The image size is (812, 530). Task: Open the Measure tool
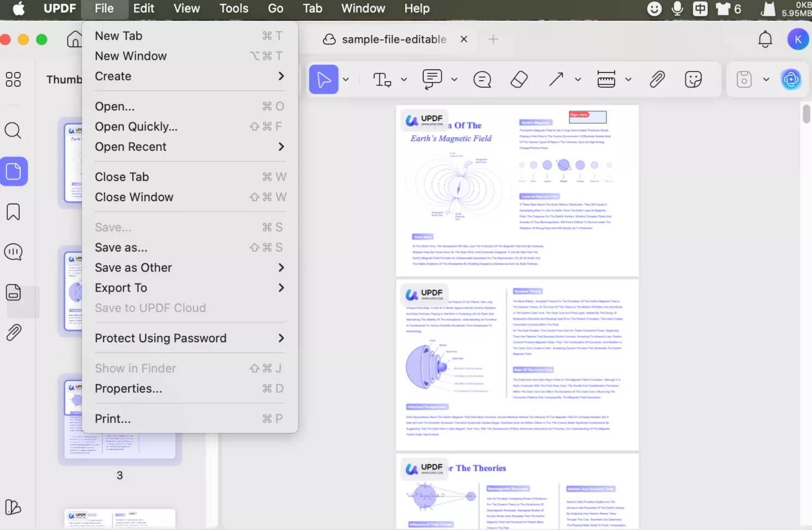click(x=607, y=79)
